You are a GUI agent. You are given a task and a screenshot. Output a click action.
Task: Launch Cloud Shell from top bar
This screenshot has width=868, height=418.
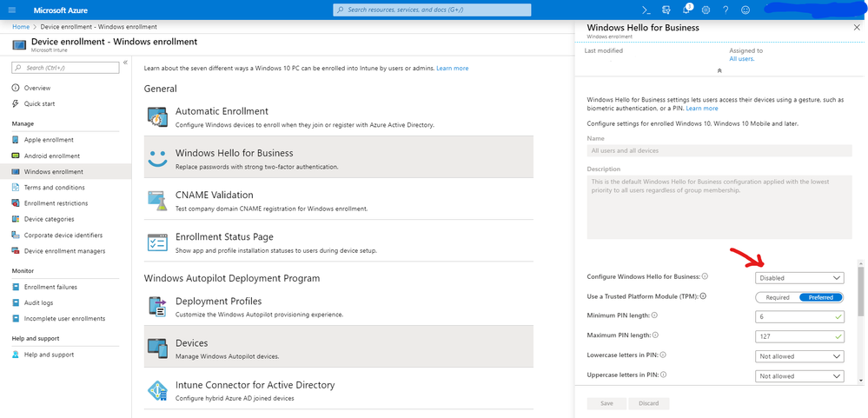pos(646,10)
